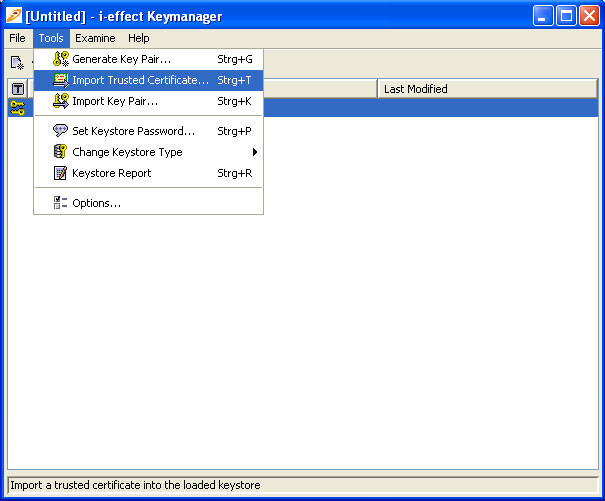This screenshot has height=501, width=605.
Task: Open the Examine menu
Action: tap(95, 38)
